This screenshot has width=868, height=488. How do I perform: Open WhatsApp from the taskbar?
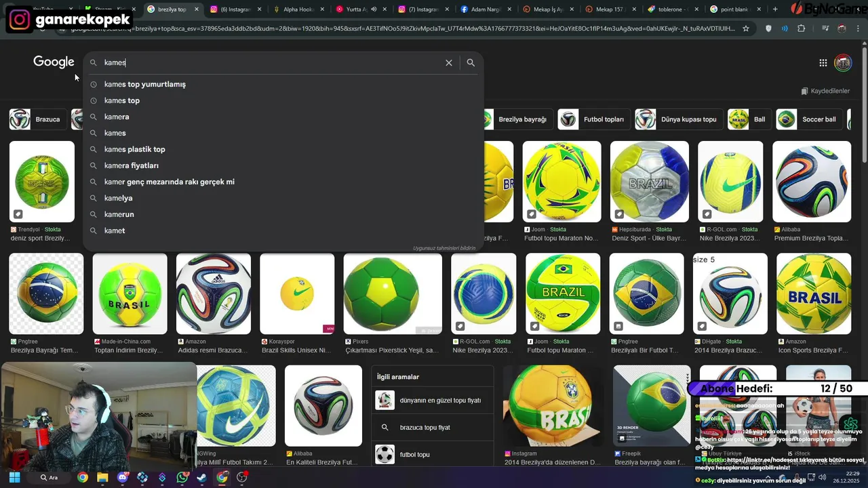pos(182,477)
